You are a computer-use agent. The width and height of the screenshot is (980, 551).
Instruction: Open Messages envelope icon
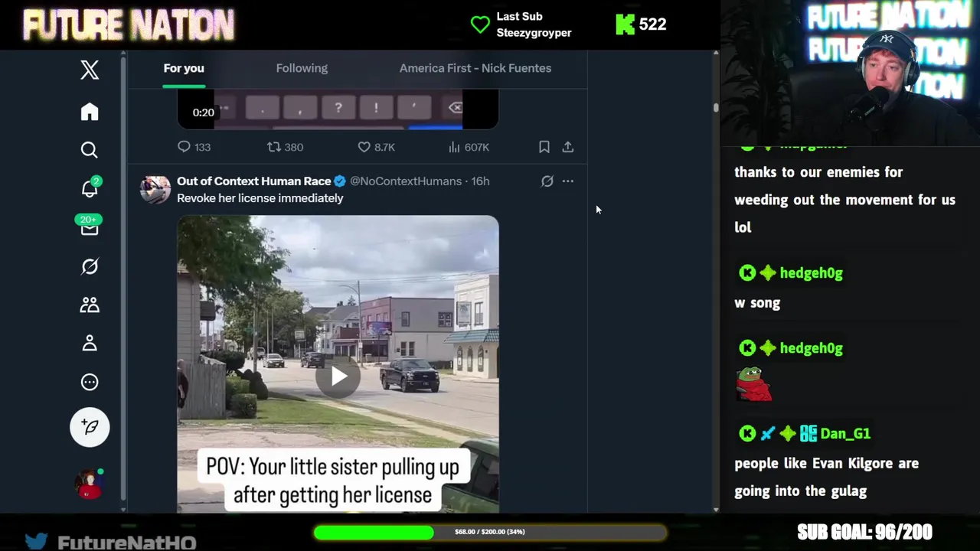(90, 227)
